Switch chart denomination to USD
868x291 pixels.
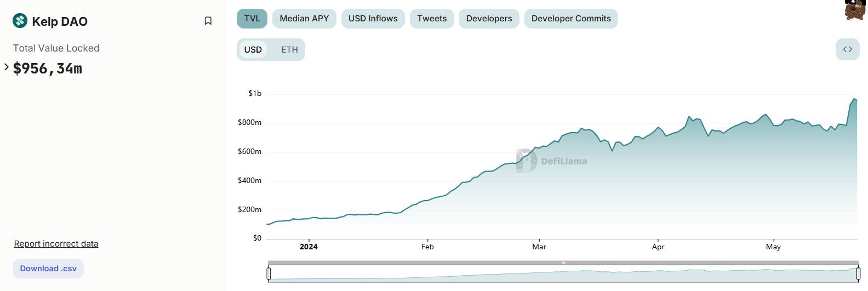[253, 49]
